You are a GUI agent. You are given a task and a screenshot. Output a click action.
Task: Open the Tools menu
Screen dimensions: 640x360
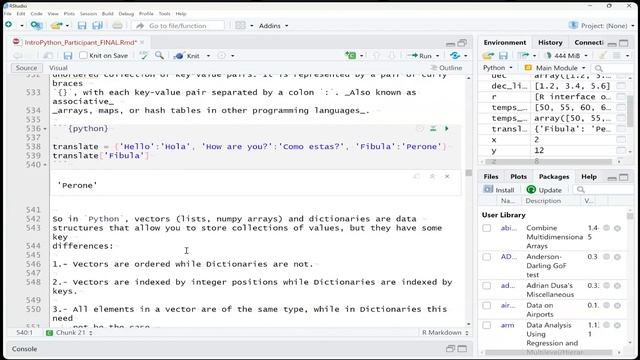click(164, 13)
